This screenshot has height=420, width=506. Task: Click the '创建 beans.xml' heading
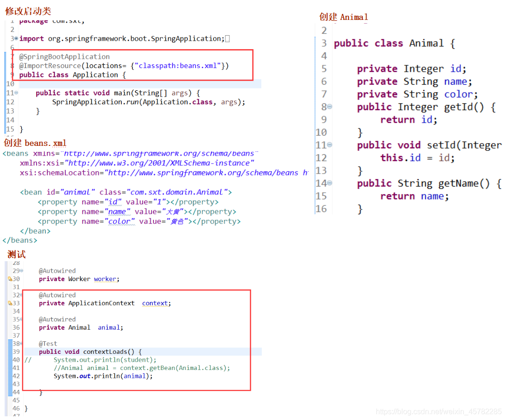point(35,143)
